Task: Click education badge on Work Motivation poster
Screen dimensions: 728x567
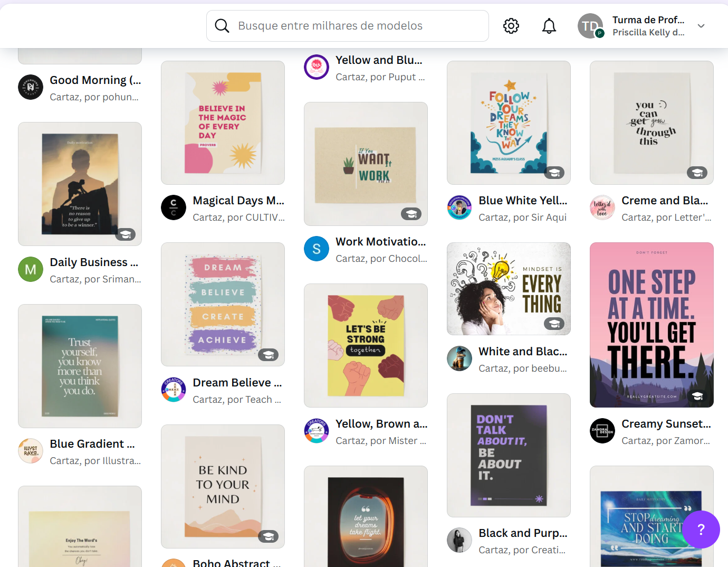Action: coord(411,214)
